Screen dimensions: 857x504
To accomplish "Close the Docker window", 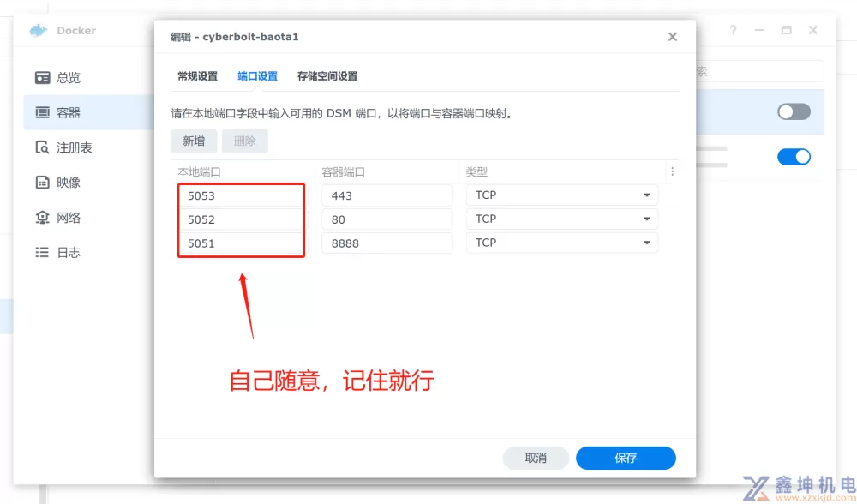I will point(813,31).
